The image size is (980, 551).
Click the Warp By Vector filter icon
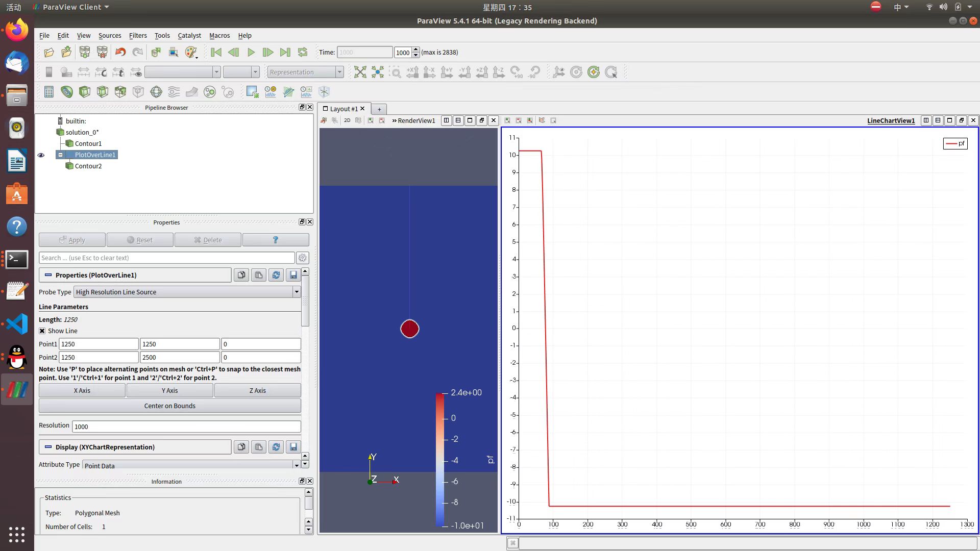coord(192,92)
